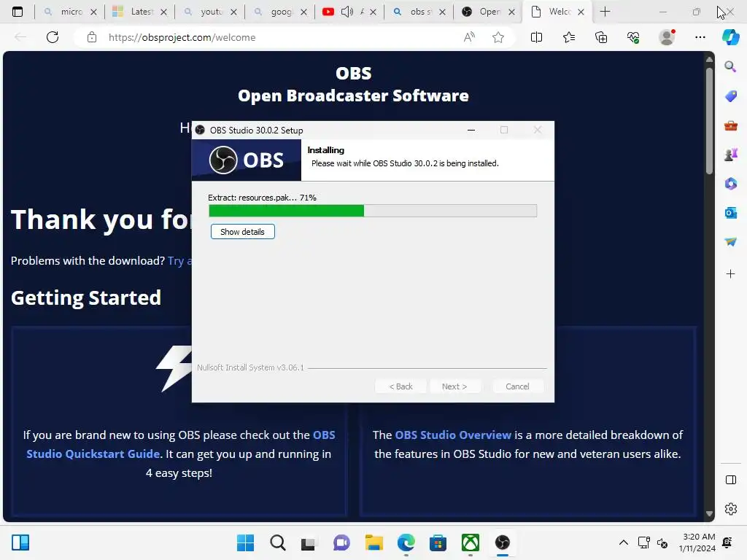
Task: Open sidebar Games chess icon
Action: click(730, 155)
